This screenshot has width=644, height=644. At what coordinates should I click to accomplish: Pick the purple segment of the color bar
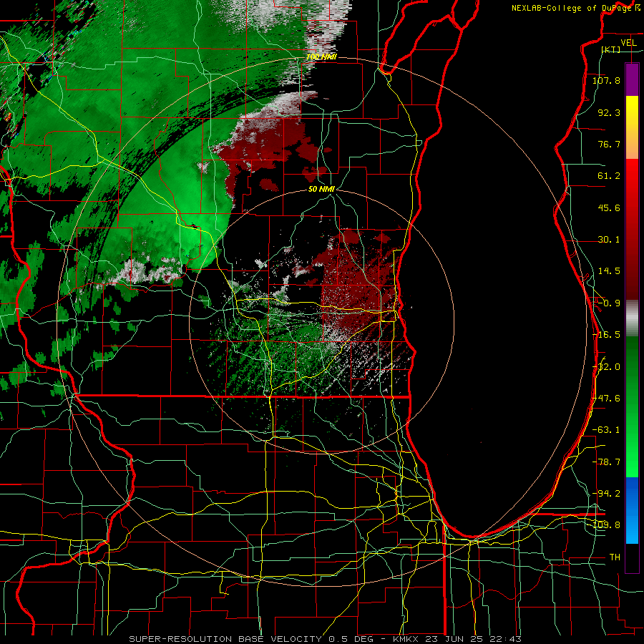(x=632, y=79)
